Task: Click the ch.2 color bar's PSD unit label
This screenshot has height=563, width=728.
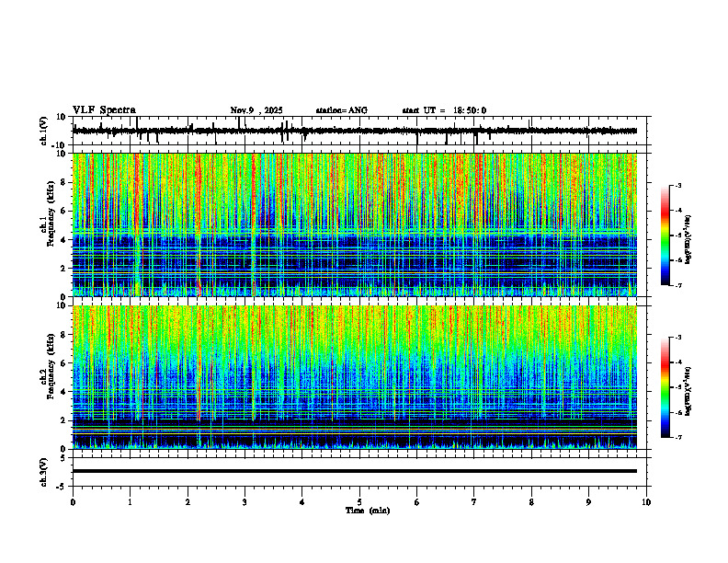Action: click(688, 391)
